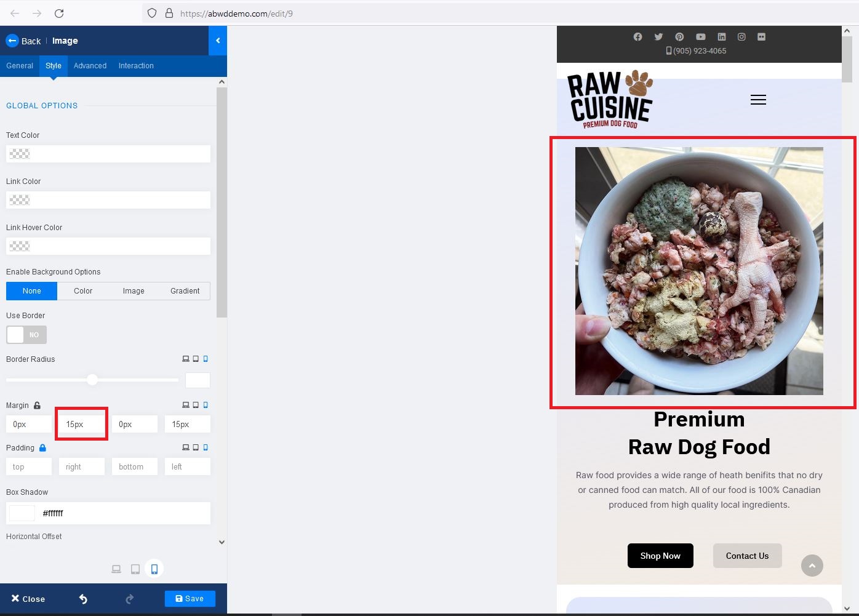Click the Instagram icon in preview header
This screenshot has width=859, height=616.
click(x=741, y=36)
